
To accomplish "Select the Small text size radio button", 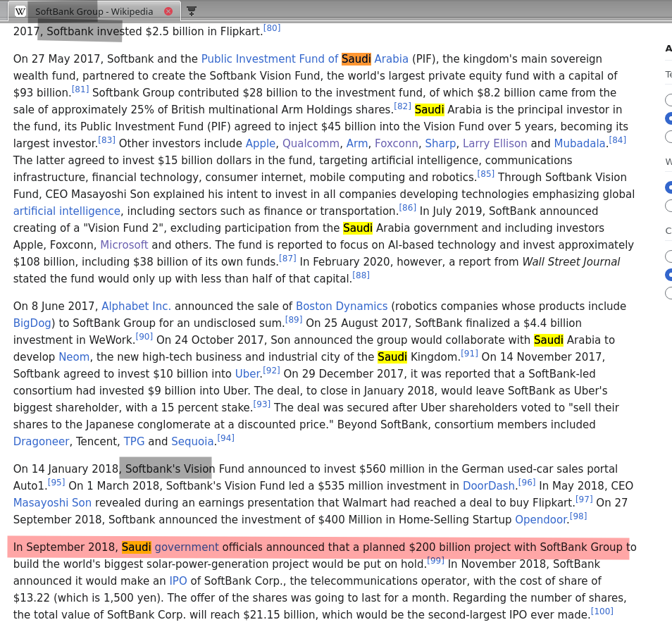I will coord(668,100).
